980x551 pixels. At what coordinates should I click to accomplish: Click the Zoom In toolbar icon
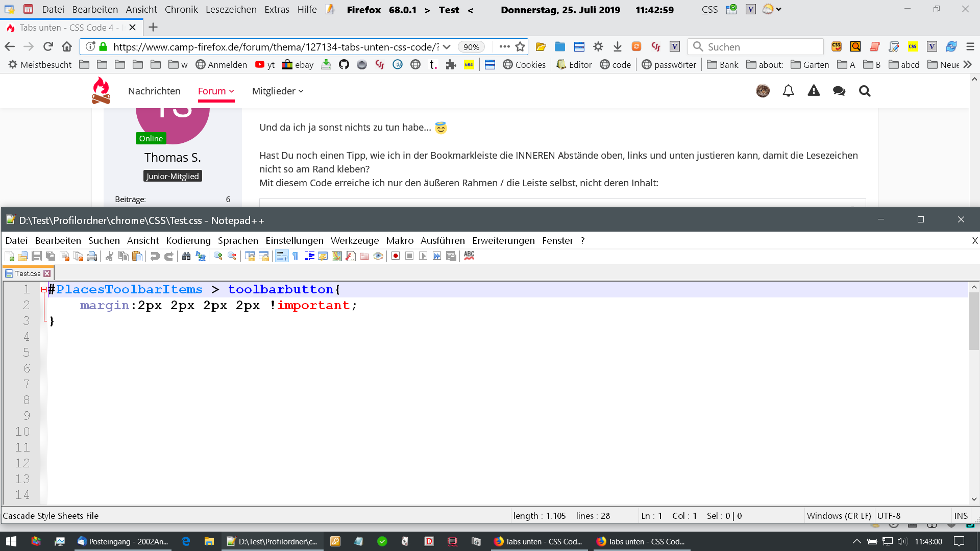coord(218,256)
